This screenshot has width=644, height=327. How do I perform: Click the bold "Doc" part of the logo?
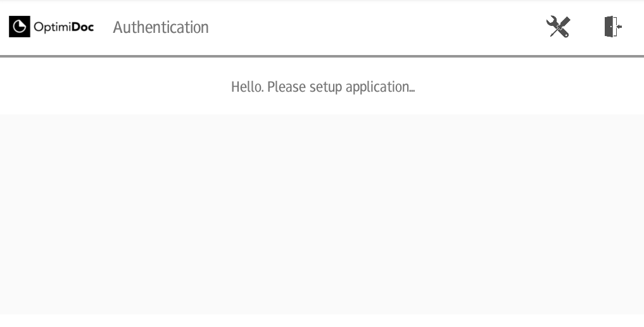click(82, 27)
